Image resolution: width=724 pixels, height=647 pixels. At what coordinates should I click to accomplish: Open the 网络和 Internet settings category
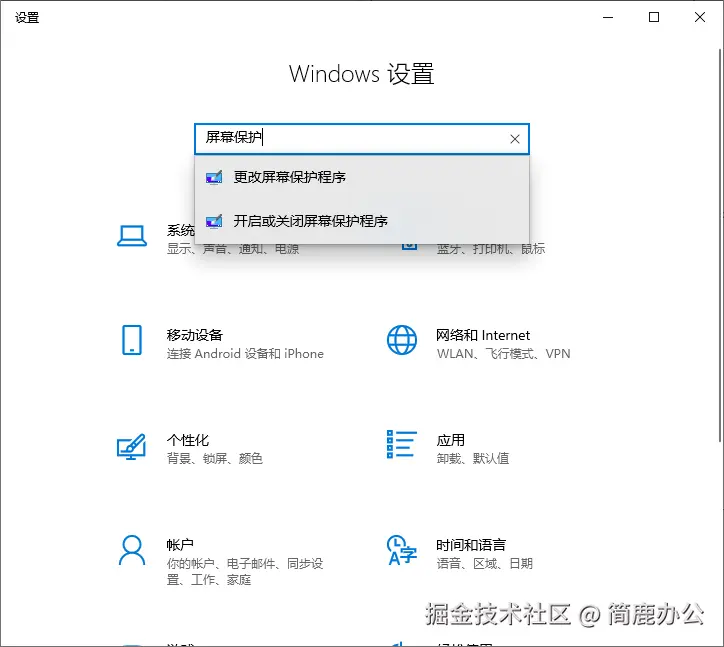[479, 344]
